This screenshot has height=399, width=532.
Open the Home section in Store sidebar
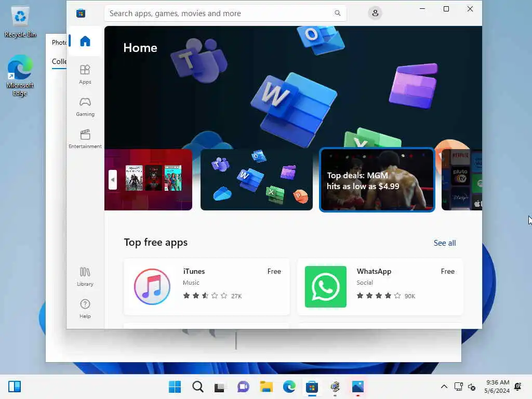click(85, 41)
